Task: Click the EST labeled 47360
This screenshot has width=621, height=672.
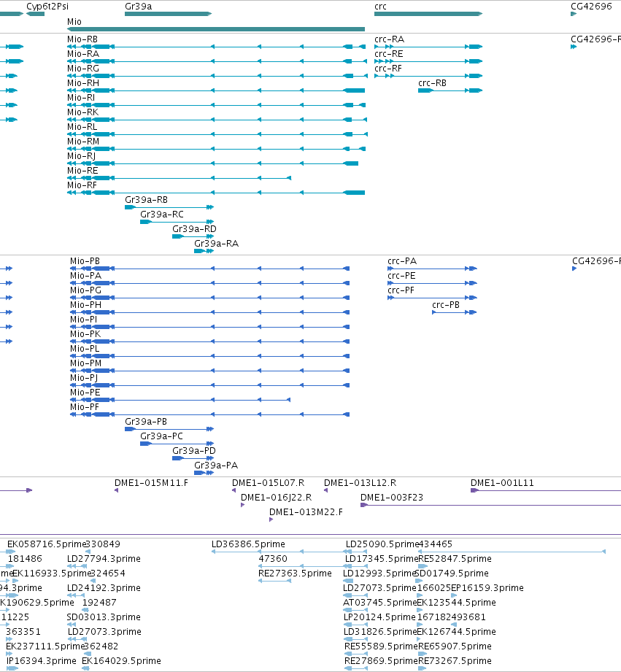Action: click(273, 558)
